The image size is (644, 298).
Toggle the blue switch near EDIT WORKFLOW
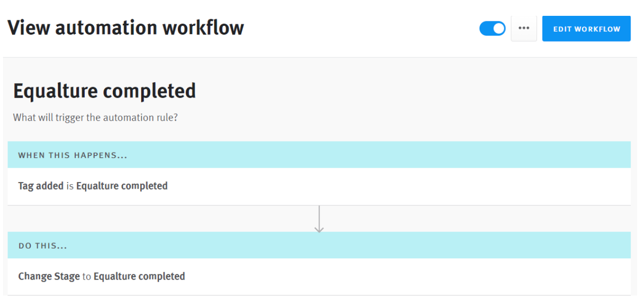point(492,28)
